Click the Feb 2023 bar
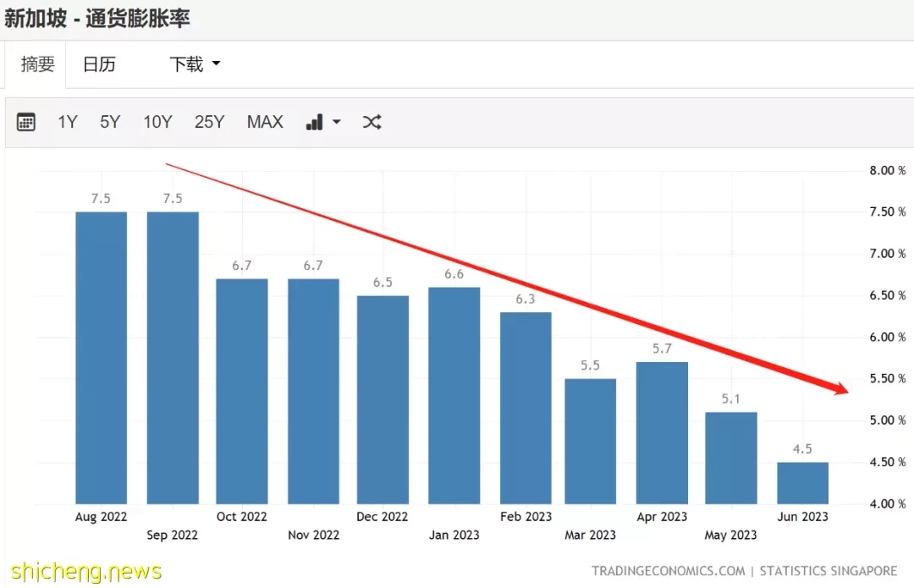This screenshot has height=588, width=914. (x=526, y=408)
